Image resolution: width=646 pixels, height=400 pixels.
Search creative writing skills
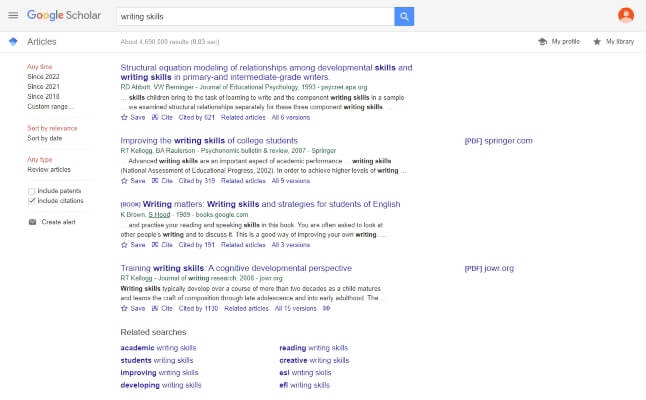click(314, 360)
